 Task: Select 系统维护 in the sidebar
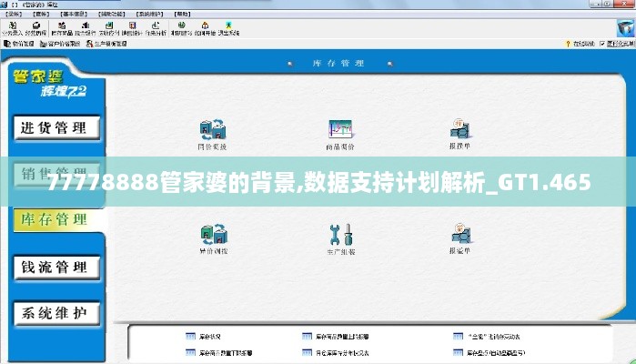coord(56,313)
